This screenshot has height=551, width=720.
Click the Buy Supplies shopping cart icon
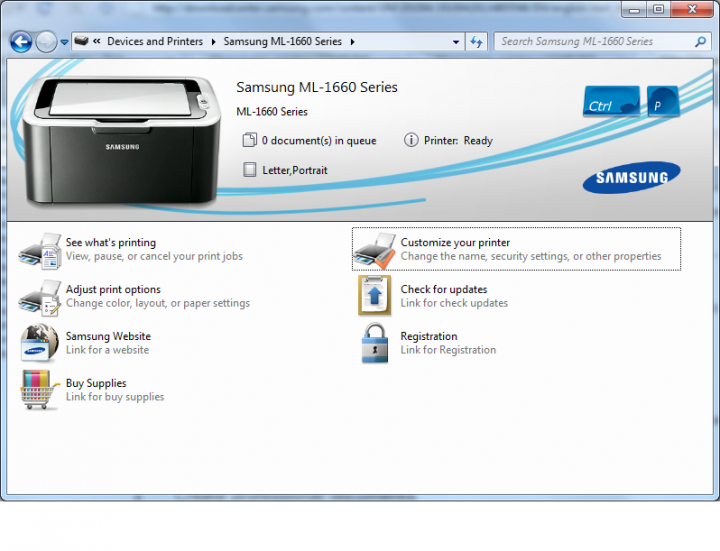point(39,390)
